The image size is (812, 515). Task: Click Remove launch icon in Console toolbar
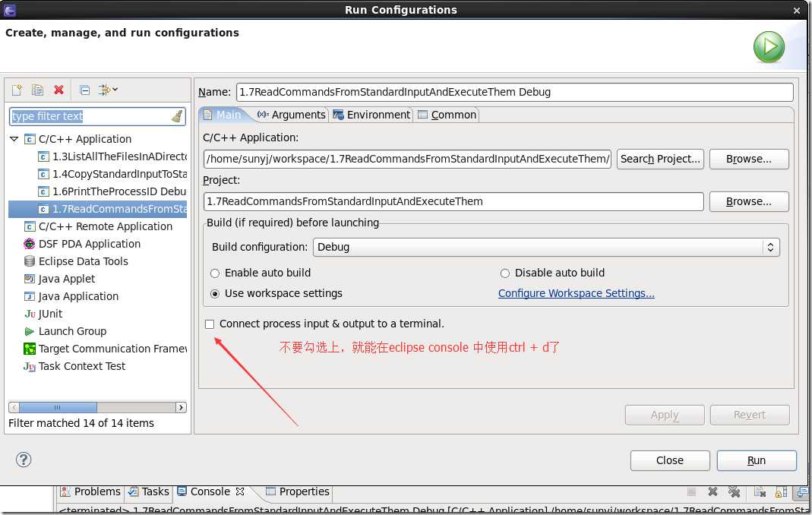(x=712, y=491)
